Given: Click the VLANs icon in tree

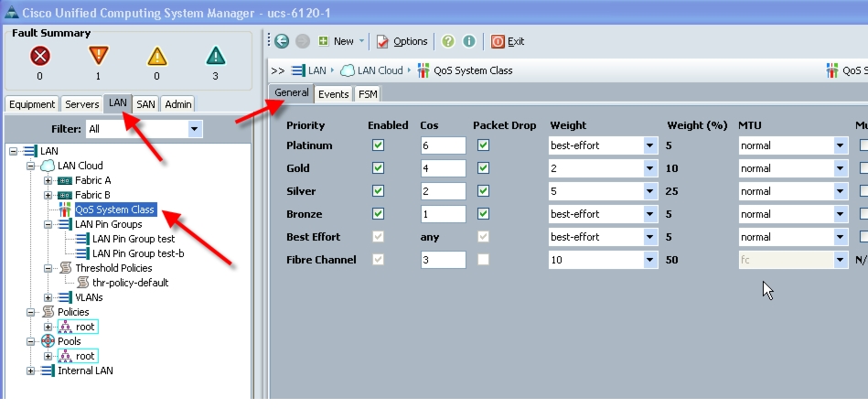Looking at the screenshot, I should [x=65, y=297].
